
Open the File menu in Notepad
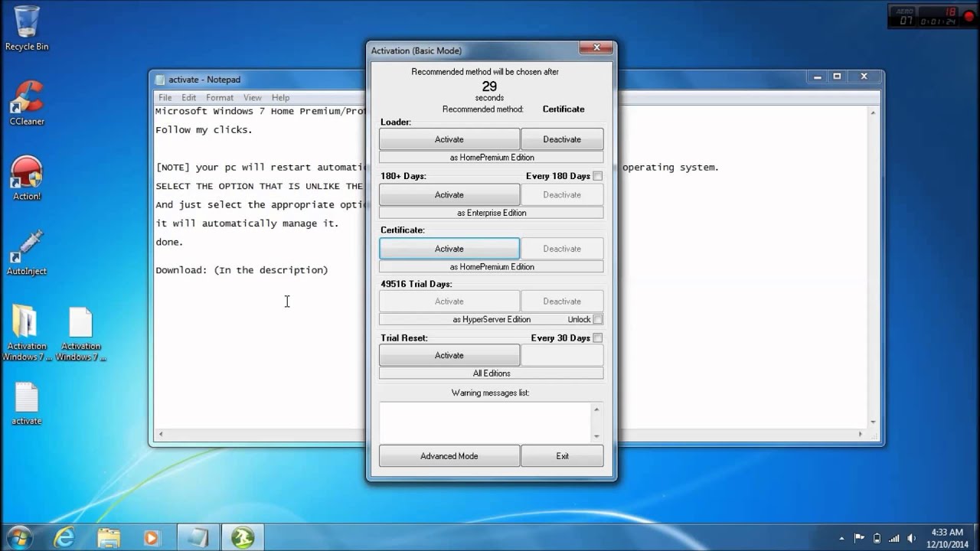[165, 97]
